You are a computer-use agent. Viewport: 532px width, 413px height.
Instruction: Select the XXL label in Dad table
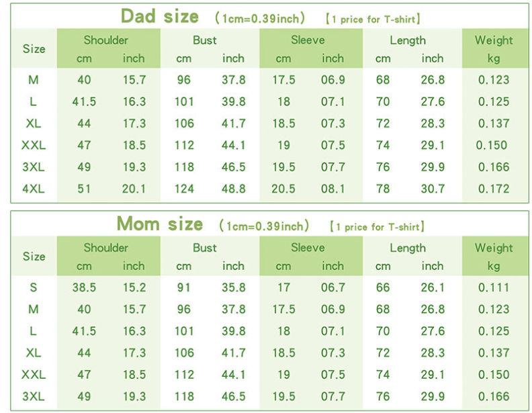pos(34,145)
